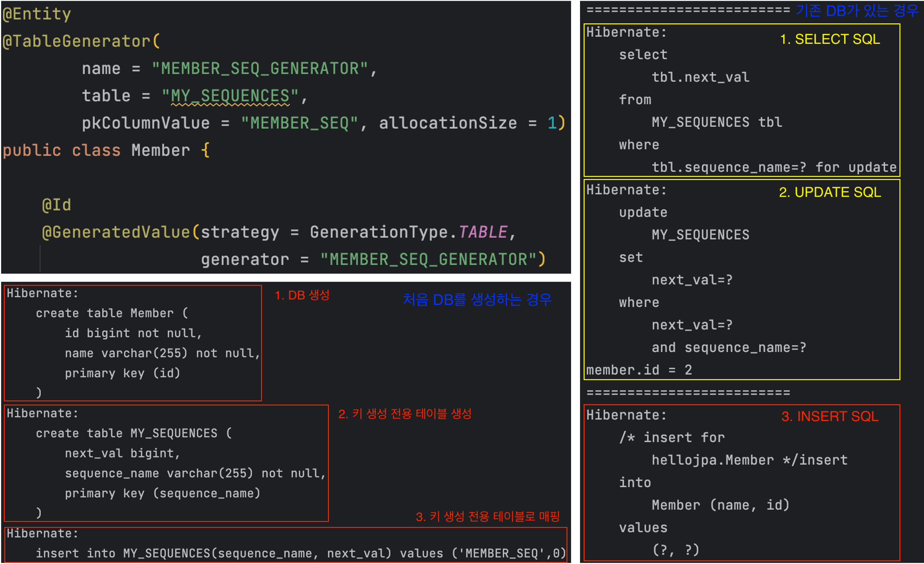This screenshot has height=564, width=924.
Task: Click GenerationType.TABLE italic constant
Action: point(483,232)
